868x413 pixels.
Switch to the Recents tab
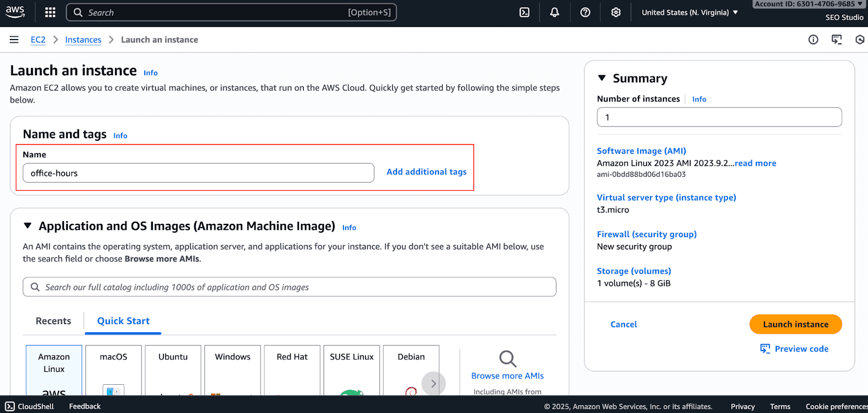[x=53, y=321]
